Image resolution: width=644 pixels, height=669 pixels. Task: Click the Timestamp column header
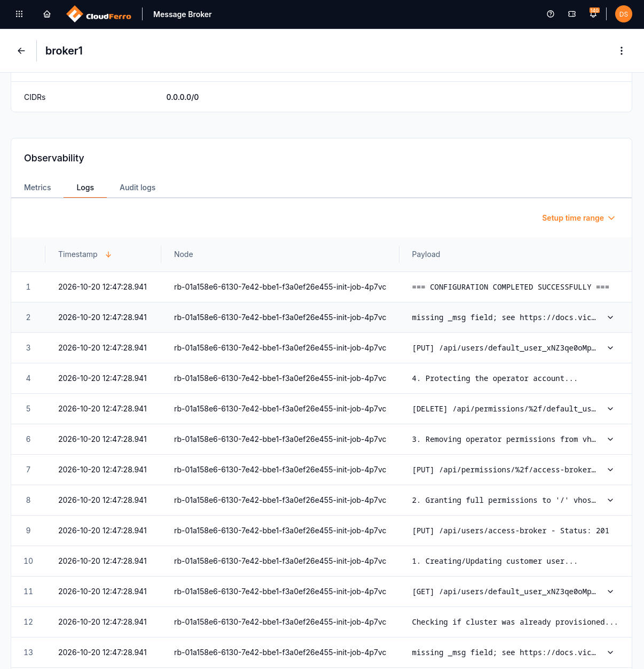78,254
